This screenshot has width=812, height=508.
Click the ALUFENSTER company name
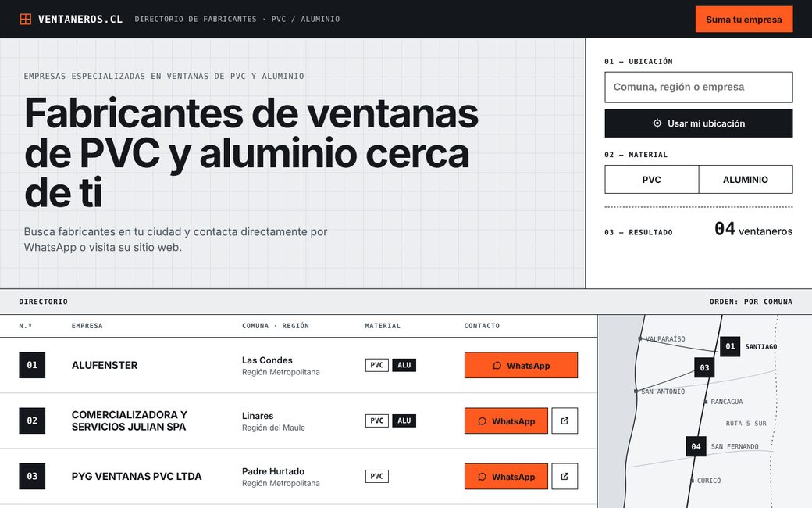click(x=105, y=366)
